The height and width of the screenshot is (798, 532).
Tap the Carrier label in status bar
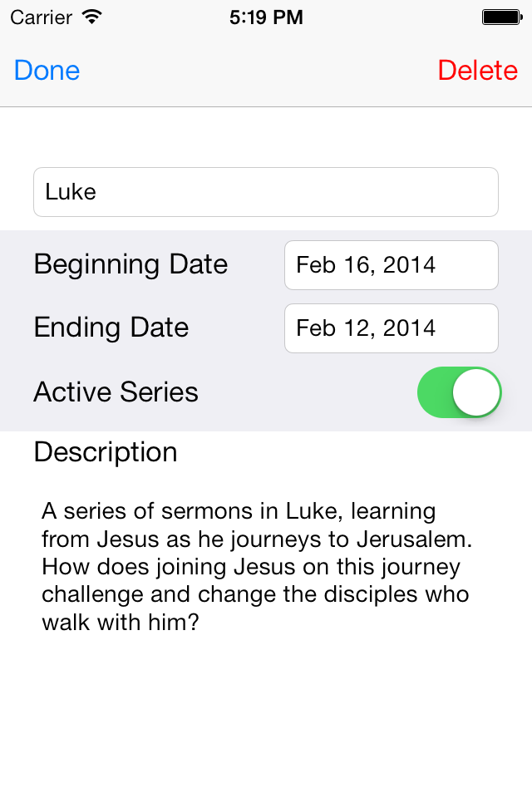point(41,16)
